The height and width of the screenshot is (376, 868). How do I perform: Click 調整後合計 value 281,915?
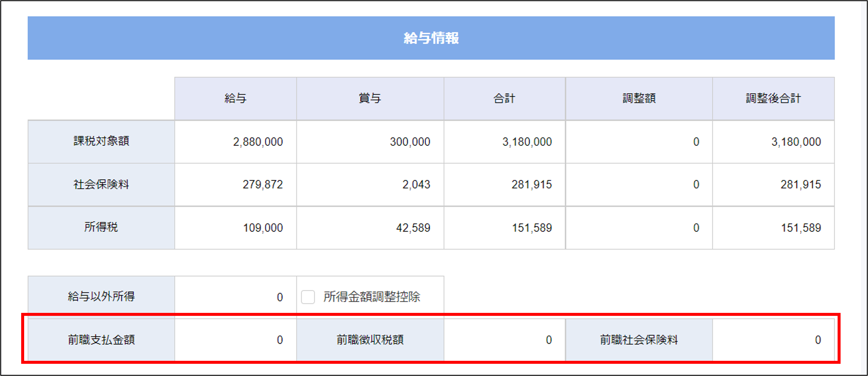[800, 185]
